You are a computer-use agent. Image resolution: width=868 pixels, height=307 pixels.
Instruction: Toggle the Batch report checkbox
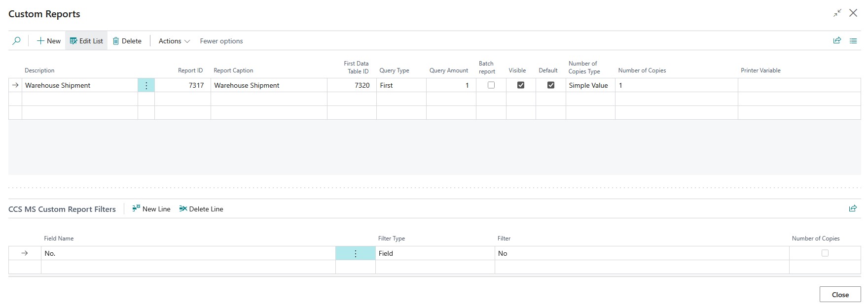pyautogui.click(x=491, y=85)
